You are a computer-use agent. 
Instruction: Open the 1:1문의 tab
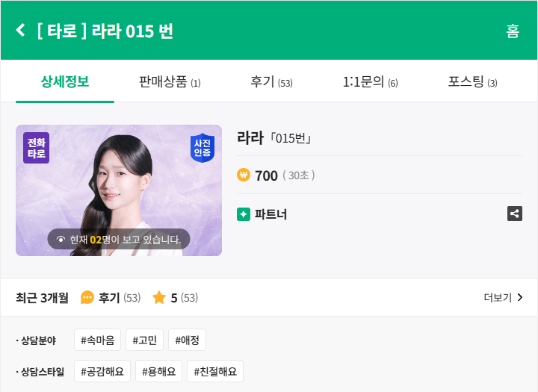(x=370, y=82)
